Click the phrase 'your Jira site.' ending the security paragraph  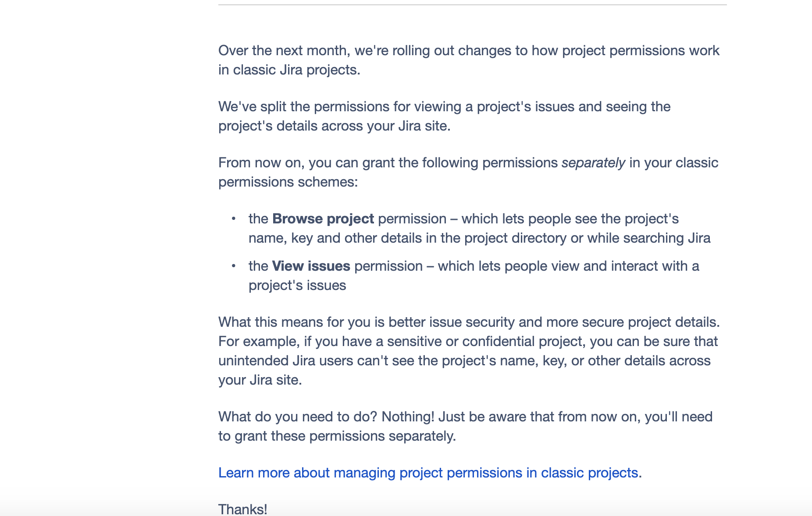(x=260, y=380)
